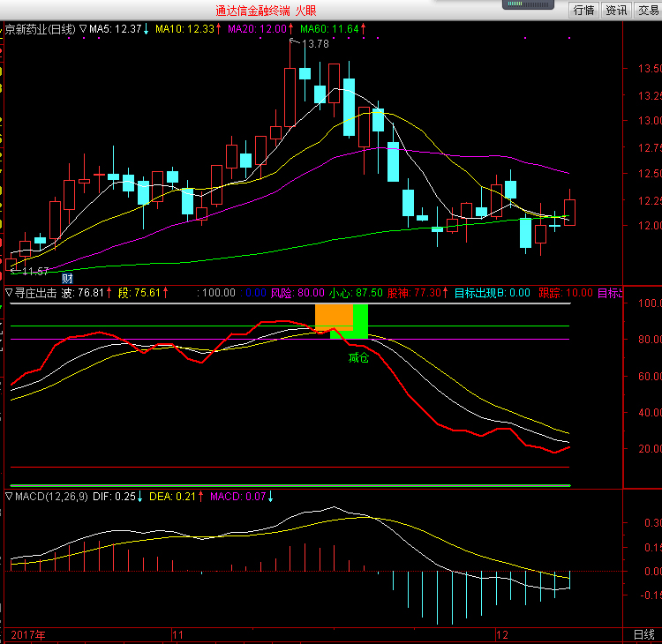Viewport: 662px width, 644px height.
Task: Click the 11.57 low price label
Action: pos(35,271)
